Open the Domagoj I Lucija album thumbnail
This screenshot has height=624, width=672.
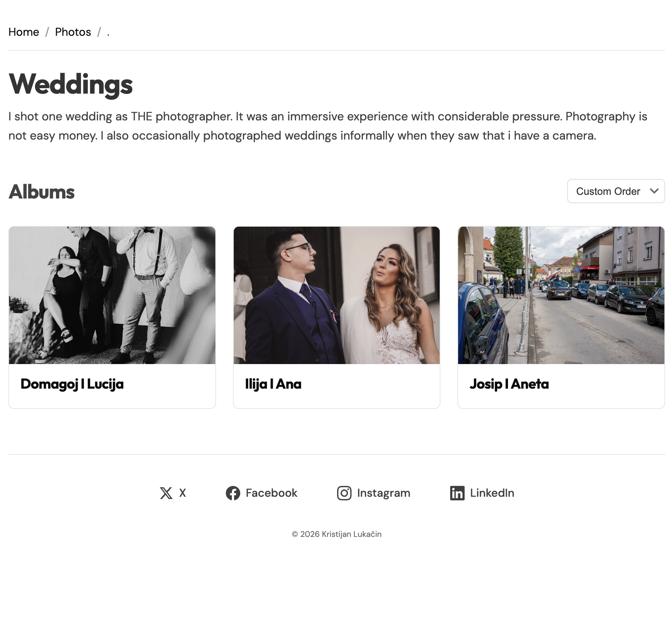pos(112,295)
